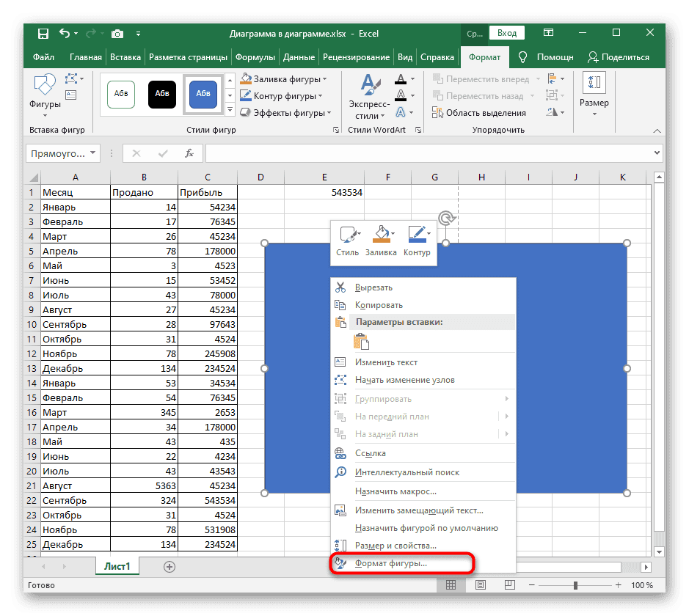The image size is (689, 616).
Task: Switch to Normal view in status bar
Action: 451,585
